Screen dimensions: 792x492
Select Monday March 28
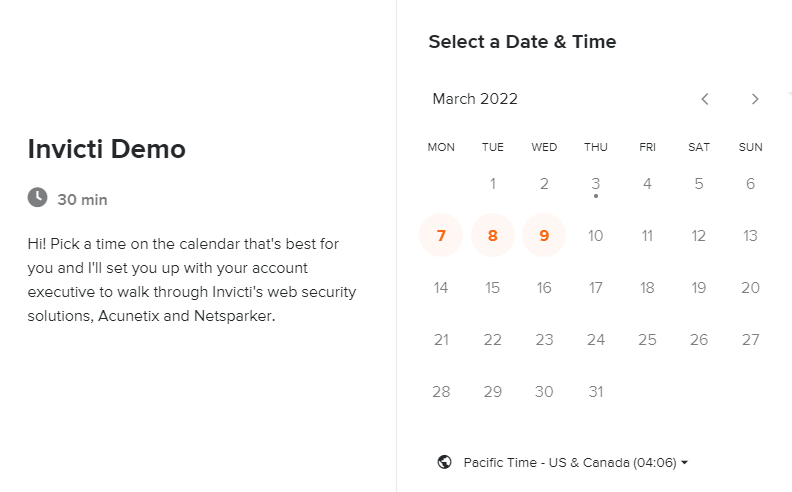click(441, 391)
